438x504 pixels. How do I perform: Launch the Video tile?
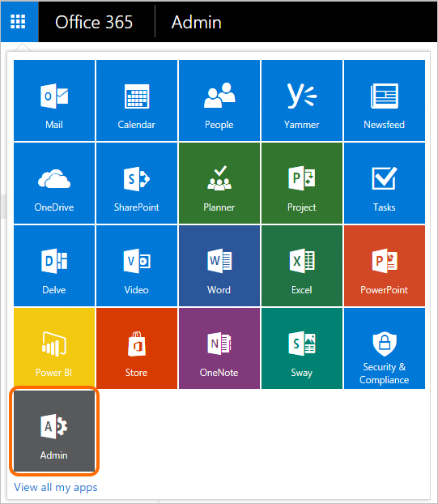[x=137, y=266]
